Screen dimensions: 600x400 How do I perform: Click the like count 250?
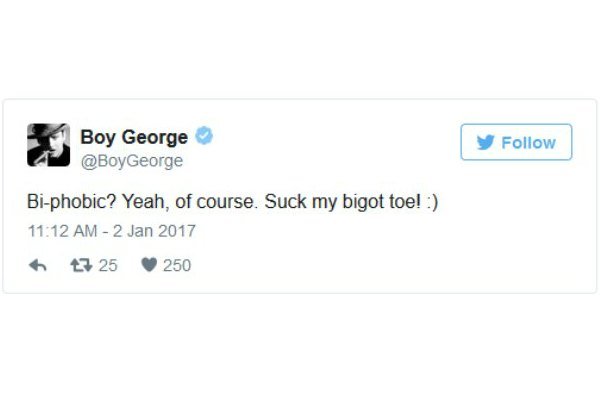pyautogui.click(x=176, y=265)
